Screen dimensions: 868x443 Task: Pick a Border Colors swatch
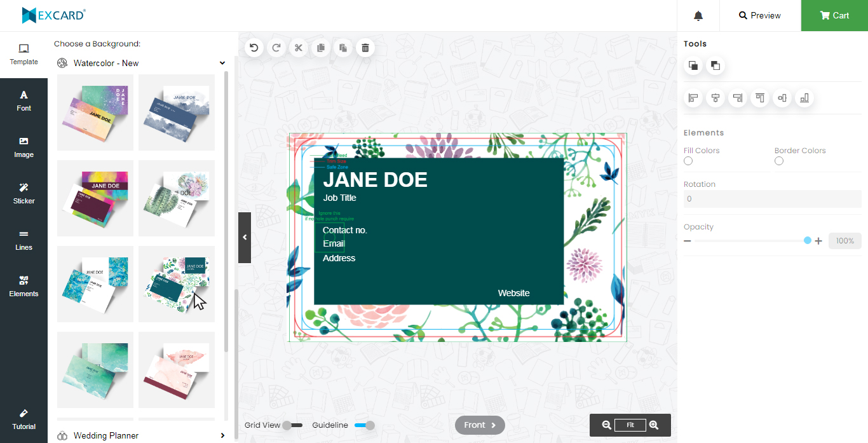pos(779,161)
